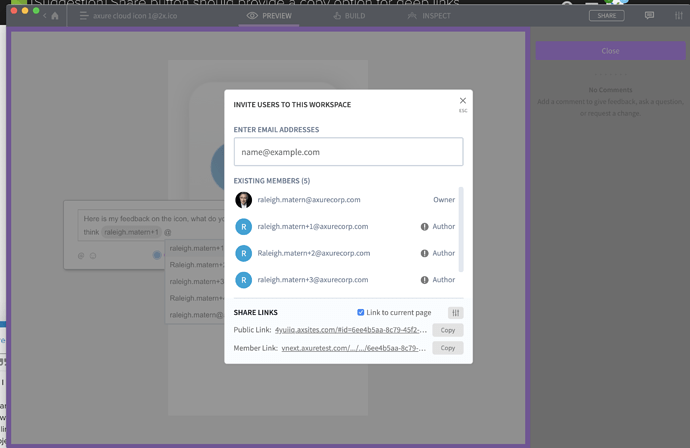Image resolution: width=690 pixels, height=448 pixels.
Task: Click the home icon in top bar
Action: coord(55,16)
